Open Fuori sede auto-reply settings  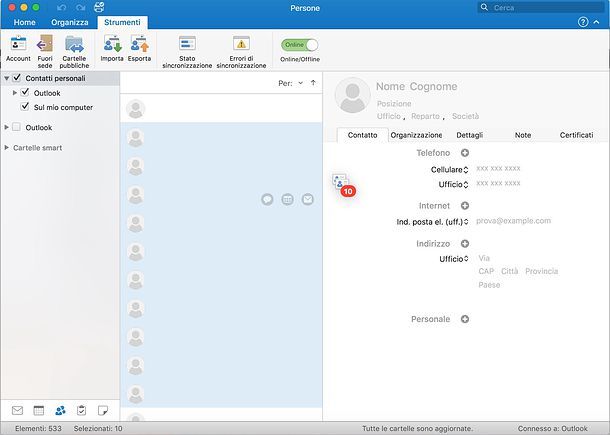tap(45, 44)
